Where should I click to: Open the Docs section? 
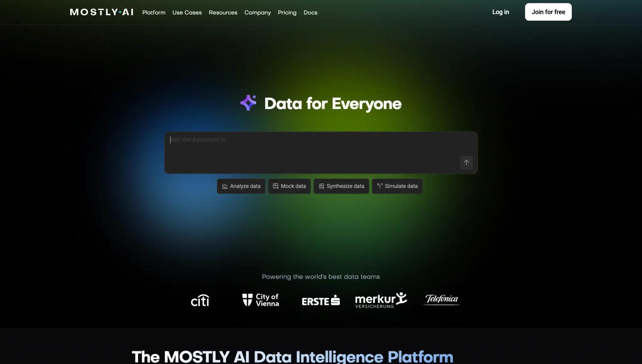tap(310, 12)
